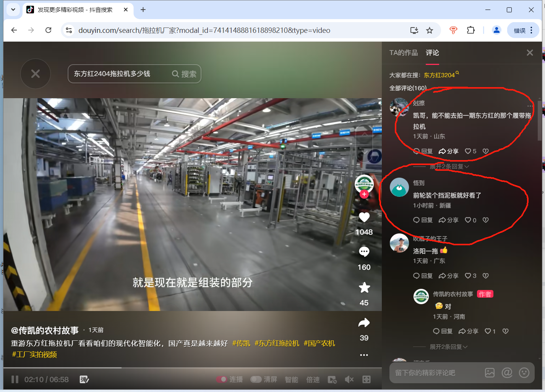Open the three-dot more options on video
The height and width of the screenshot is (392, 545).
tap(364, 355)
